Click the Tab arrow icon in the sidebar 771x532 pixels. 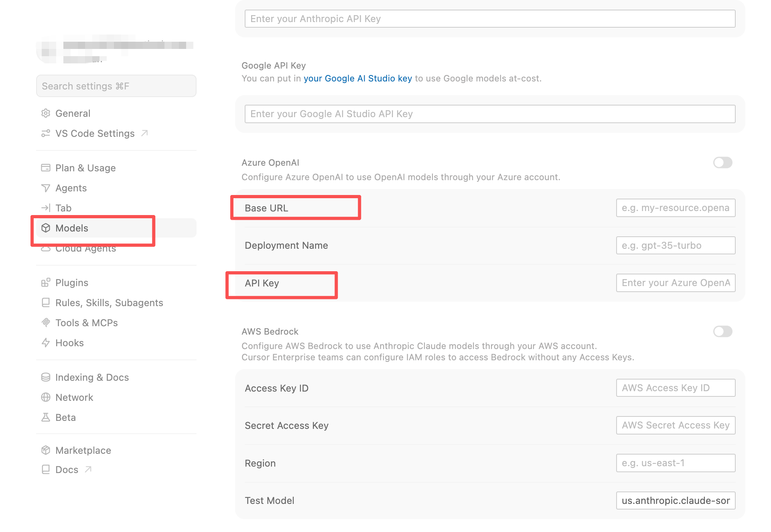pyautogui.click(x=46, y=208)
